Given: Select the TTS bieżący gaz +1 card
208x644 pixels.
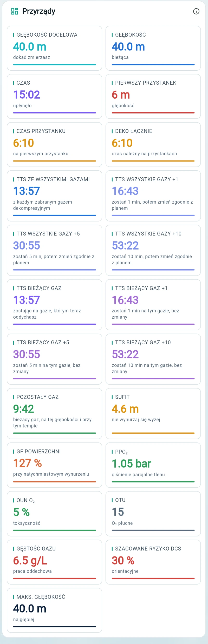Looking at the screenshot, I should [x=153, y=305].
